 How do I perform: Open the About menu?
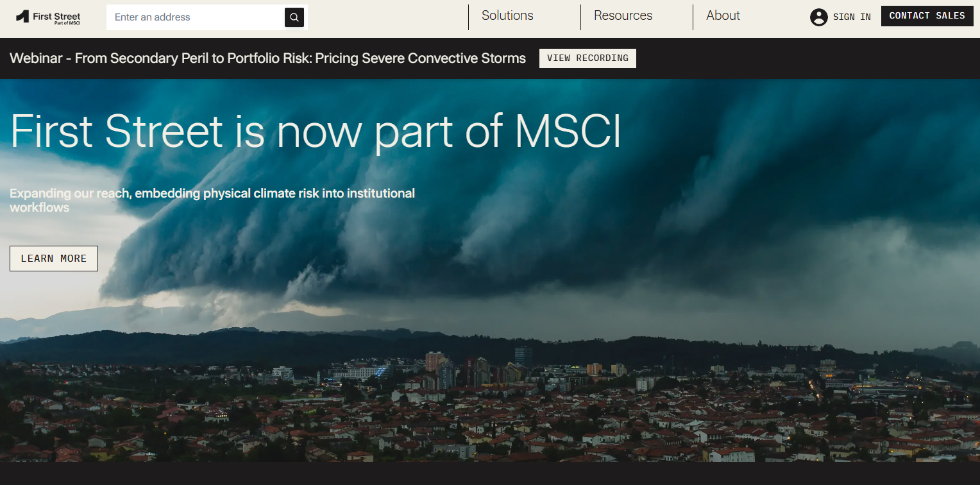click(723, 16)
